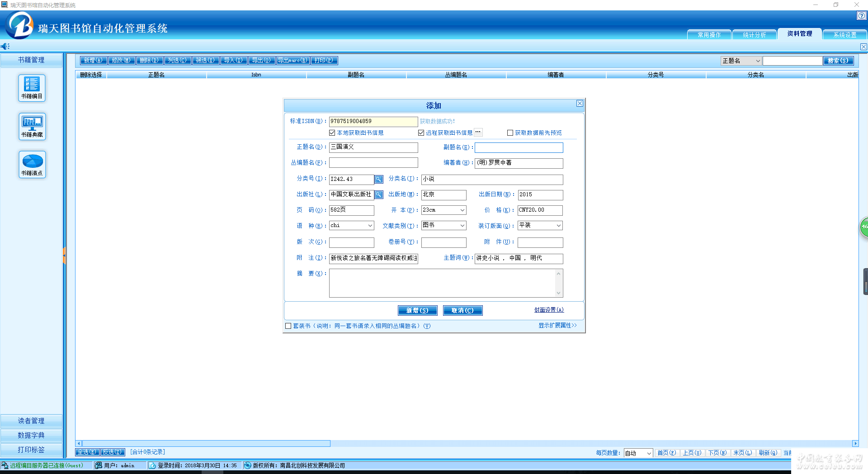This screenshot has width=868, height=474.
Task: Open the 书籍典藏 collection icon
Action: click(x=32, y=126)
